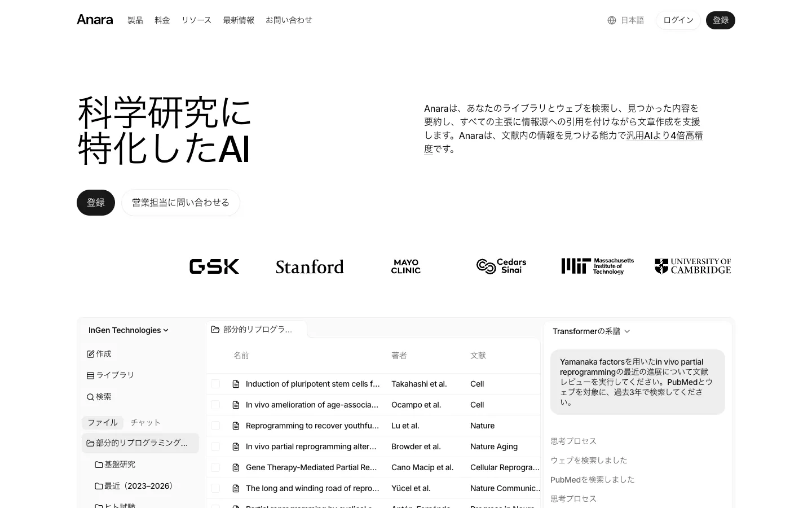The height and width of the screenshot is (508, 812).
Task: Click 営業担当に問い合わせる button
Action: coord(180,203)
